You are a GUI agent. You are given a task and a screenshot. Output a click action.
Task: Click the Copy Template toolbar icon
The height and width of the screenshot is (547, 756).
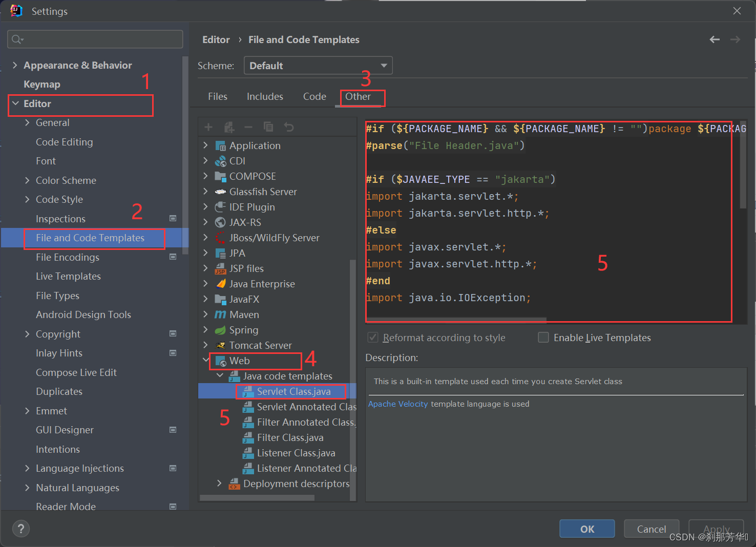point(268,127)
